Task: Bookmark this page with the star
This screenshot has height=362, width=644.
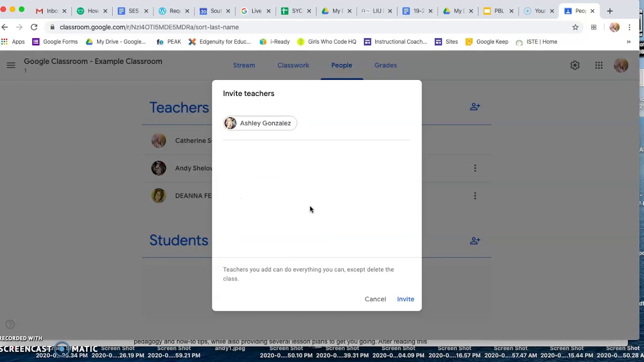Action: (576, 27)
